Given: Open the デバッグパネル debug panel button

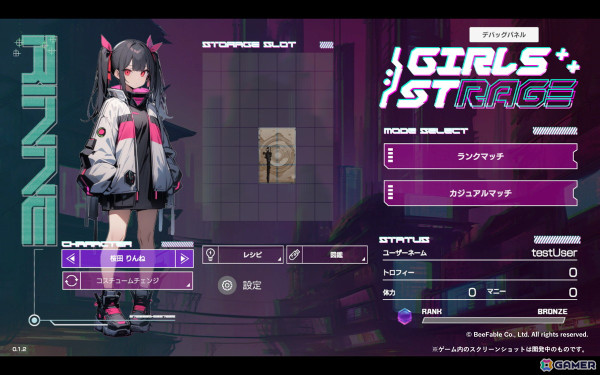Looking at the screenshot, I should 504,35.
